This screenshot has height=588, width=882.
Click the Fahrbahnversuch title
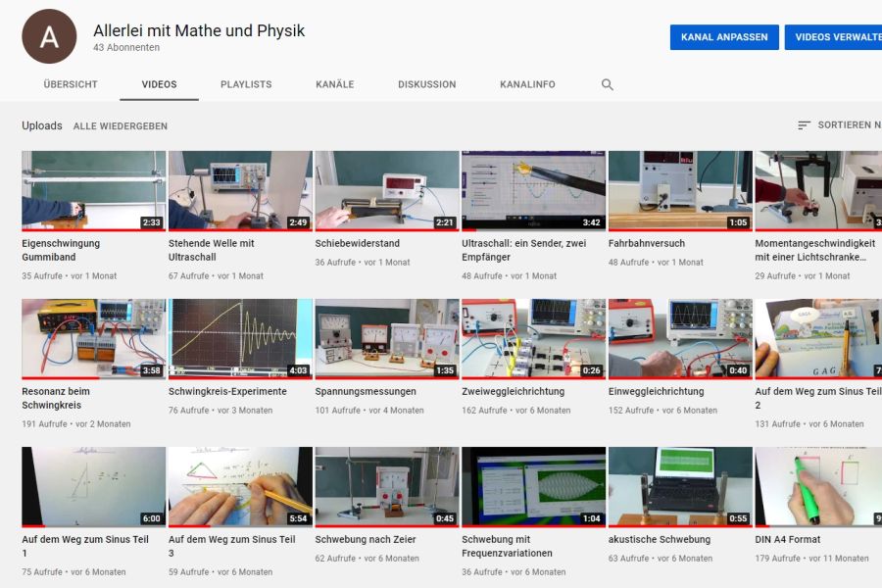pos(647,243)
